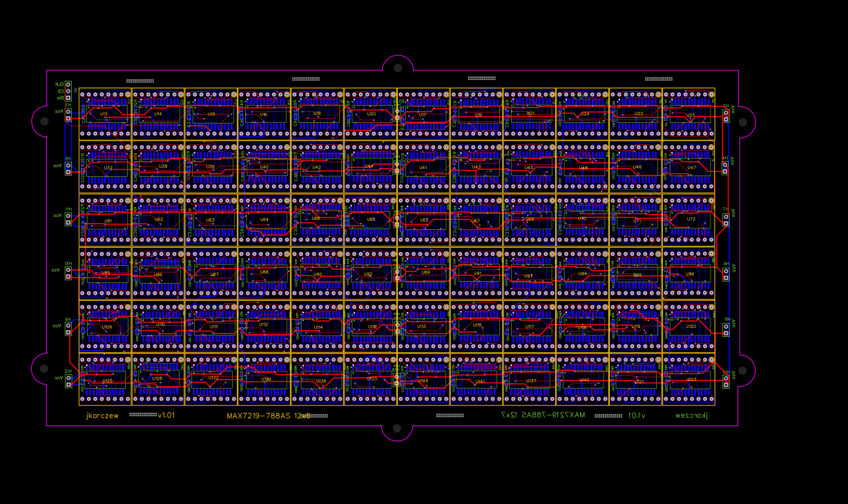Click the U120 chip designator
This screenshot has height=504, width=848.
tap(691, 326)
